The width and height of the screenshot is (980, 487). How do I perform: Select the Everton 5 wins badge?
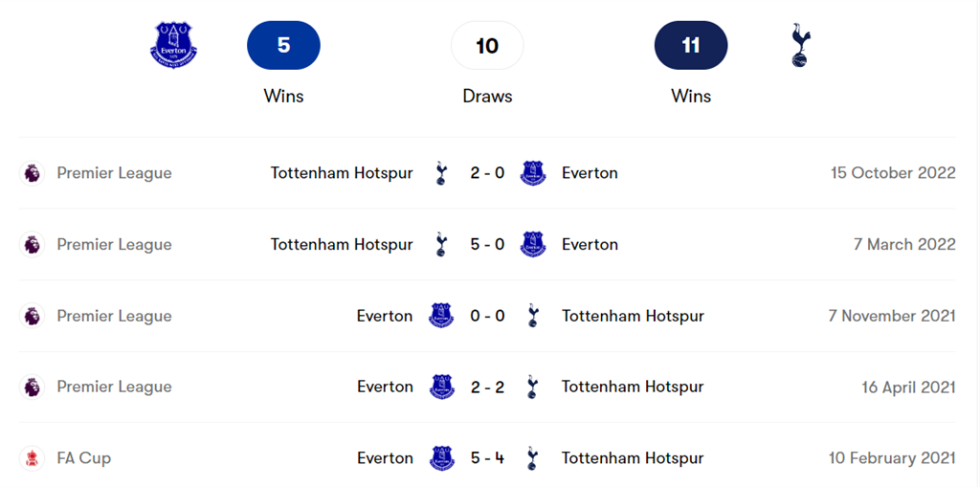coord(283,45)
